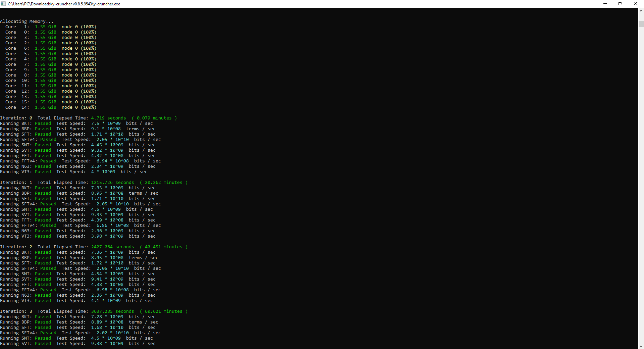Click the '3637.285 seconds' elapsed time
The height and width of the screenshot is (349, 644).
(113, 311)
